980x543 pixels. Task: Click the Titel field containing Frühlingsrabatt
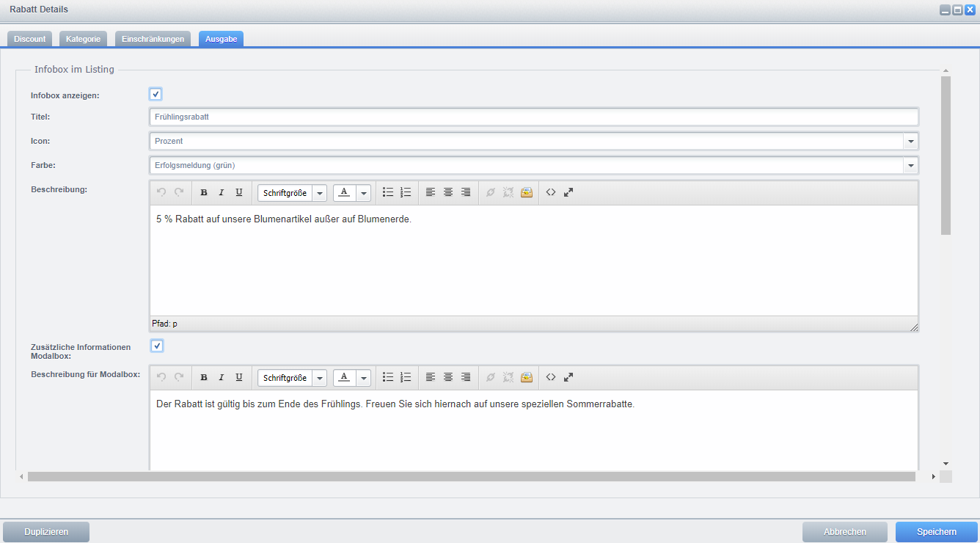pyautogui.click(x=534, y=117)
